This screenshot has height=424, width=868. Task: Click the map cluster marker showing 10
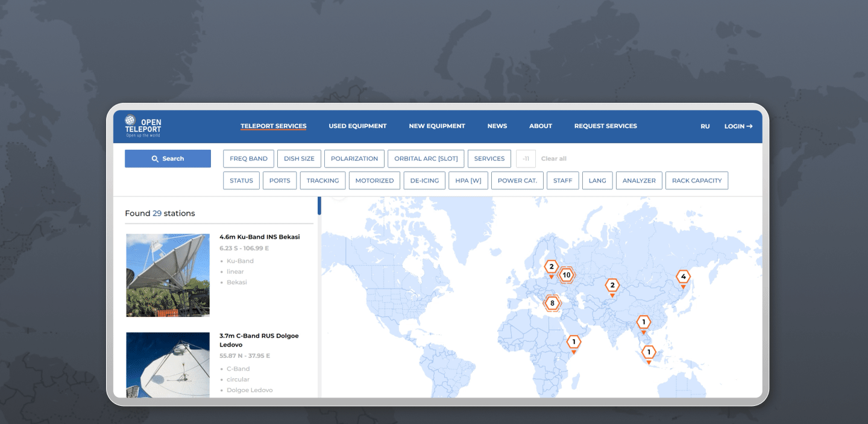click(x=566, y=275)
